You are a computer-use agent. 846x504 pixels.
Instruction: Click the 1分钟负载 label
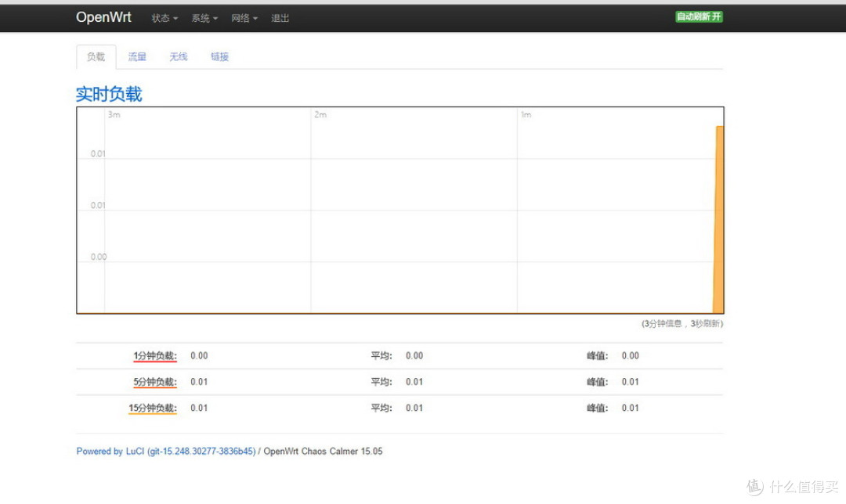tap(154, 355)
